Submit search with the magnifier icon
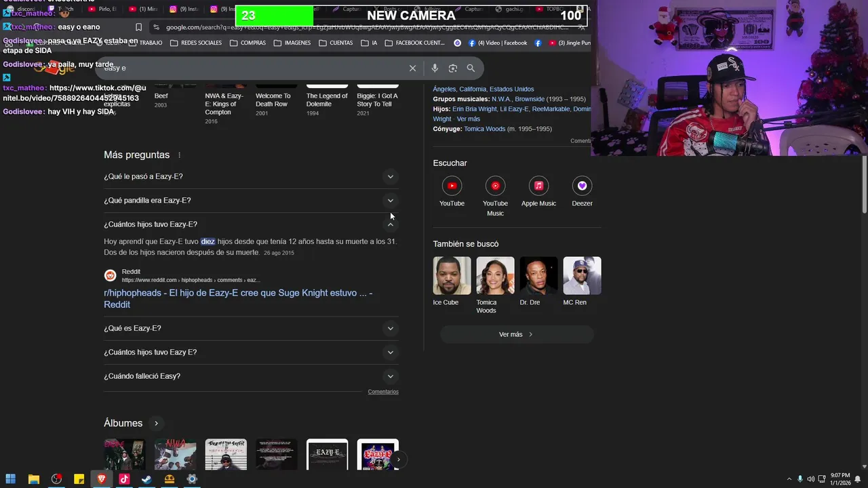Image resolution: width=868 pixels, height=488 pixels. click(x=471, y=68)
